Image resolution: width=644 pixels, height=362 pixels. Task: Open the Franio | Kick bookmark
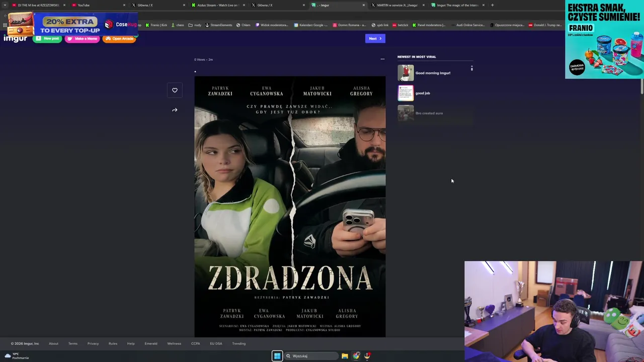(x=156, y=25)
